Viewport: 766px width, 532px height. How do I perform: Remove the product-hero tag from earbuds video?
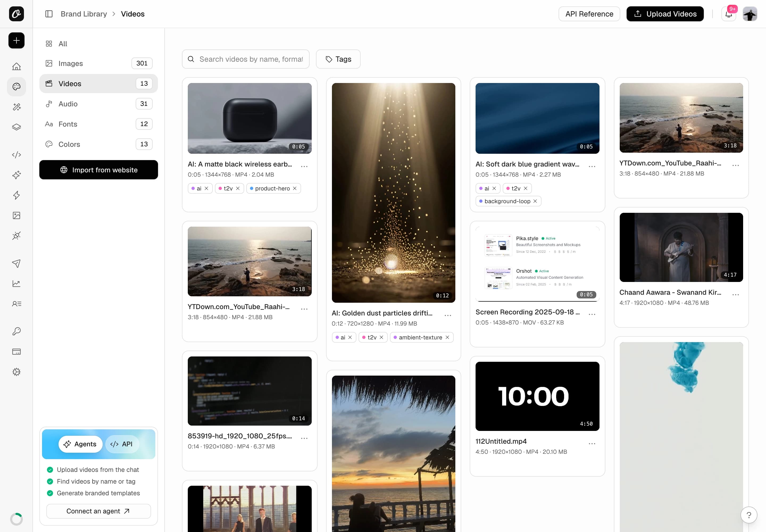point(295,188)
